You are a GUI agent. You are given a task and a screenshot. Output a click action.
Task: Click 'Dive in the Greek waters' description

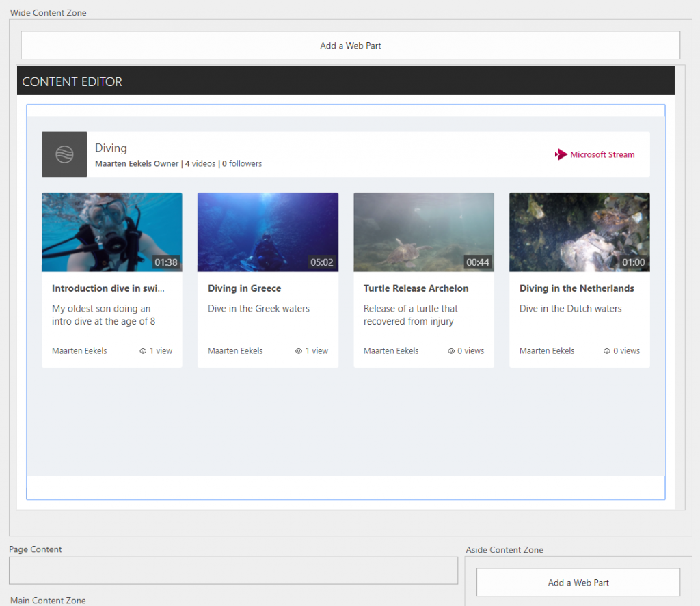[x=258, y=309]
